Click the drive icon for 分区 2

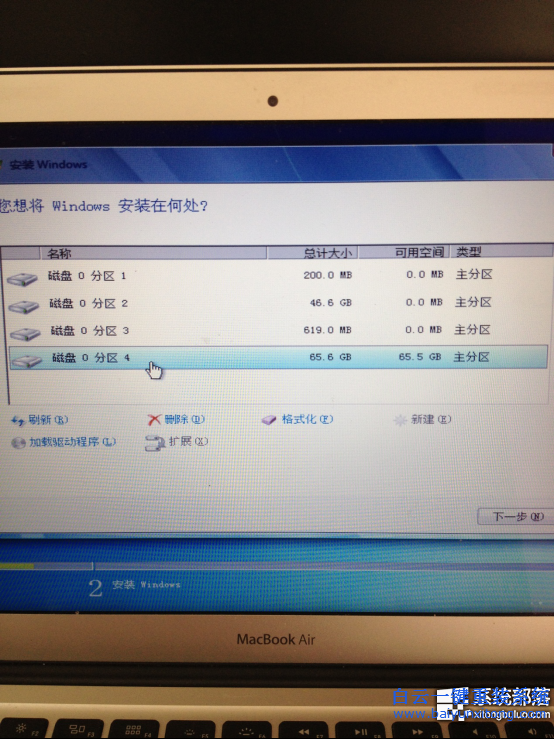pyautogui.click(x=24, y=307)
